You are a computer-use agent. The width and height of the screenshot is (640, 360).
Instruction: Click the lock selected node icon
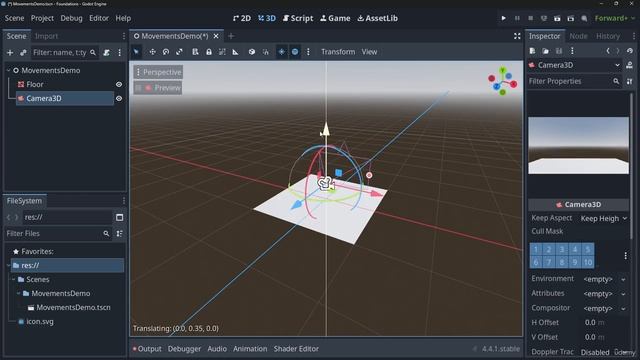209,52
